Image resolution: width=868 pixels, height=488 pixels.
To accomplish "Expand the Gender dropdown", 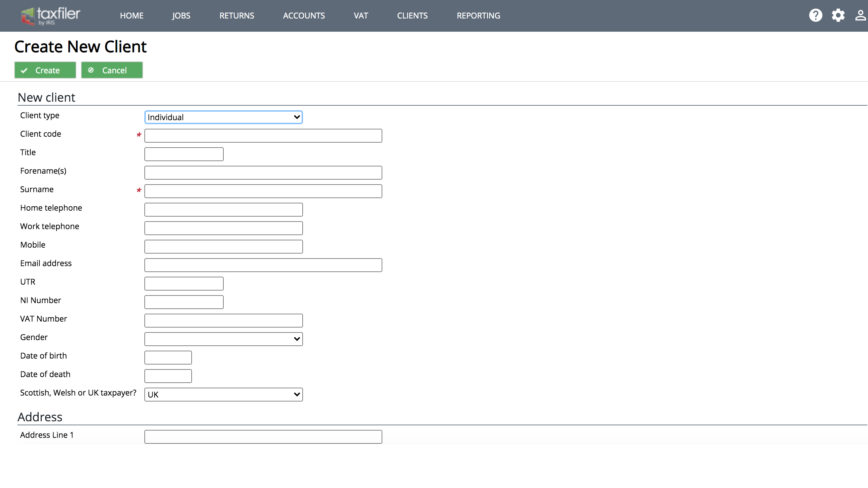I will 223,339.
